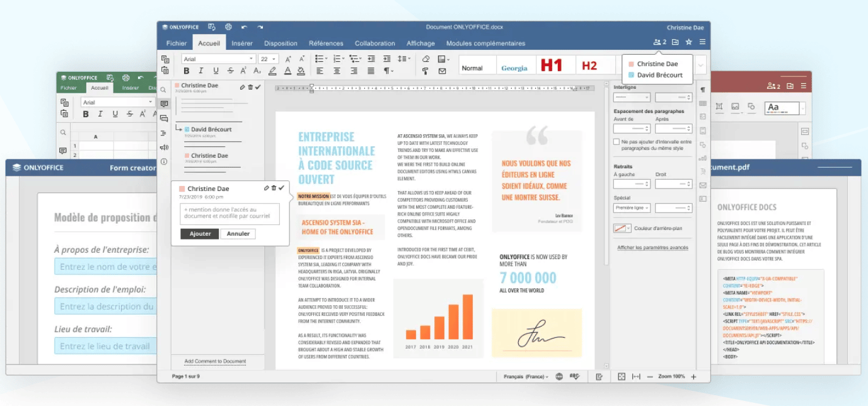The width and height of the screenshot is (868, 406).
Task: Toggle Strikethrough in the document editor toolbar
Action: 231,71
